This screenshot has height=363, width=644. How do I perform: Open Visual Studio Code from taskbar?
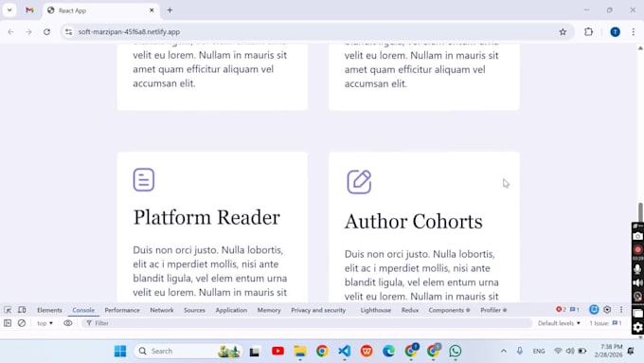point(344,351)
